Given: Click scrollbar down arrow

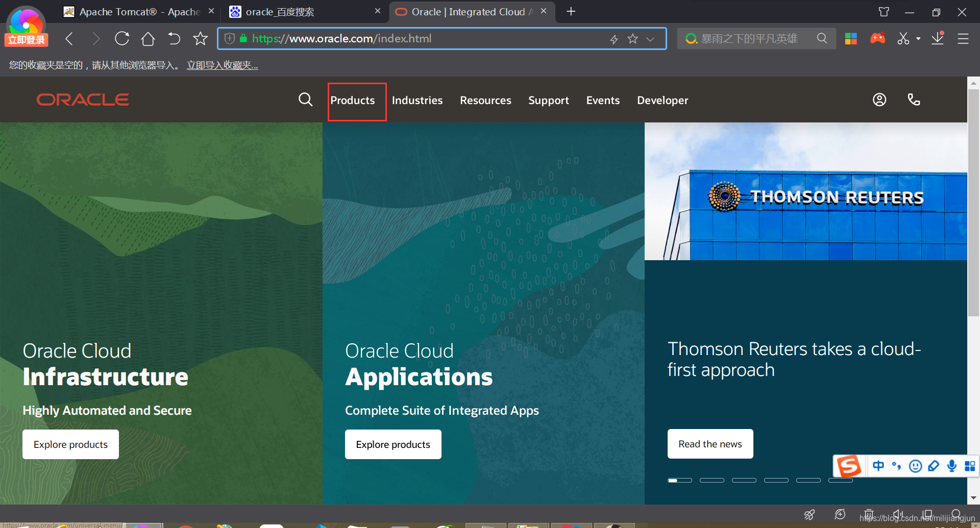Looking at the screenshot, I should (973, 498).
